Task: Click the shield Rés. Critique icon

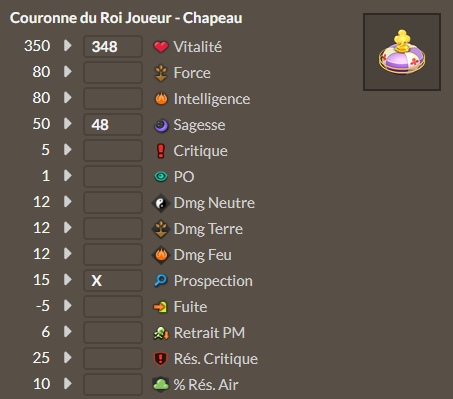Action: coord(161,359)
